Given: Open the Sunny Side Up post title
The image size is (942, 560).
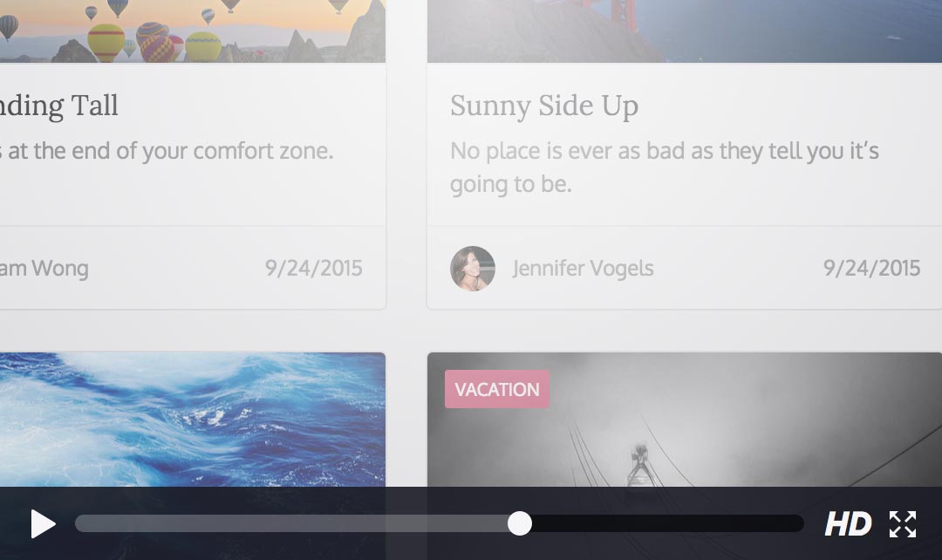Looking at the screenshot, I should coord(544,106).
